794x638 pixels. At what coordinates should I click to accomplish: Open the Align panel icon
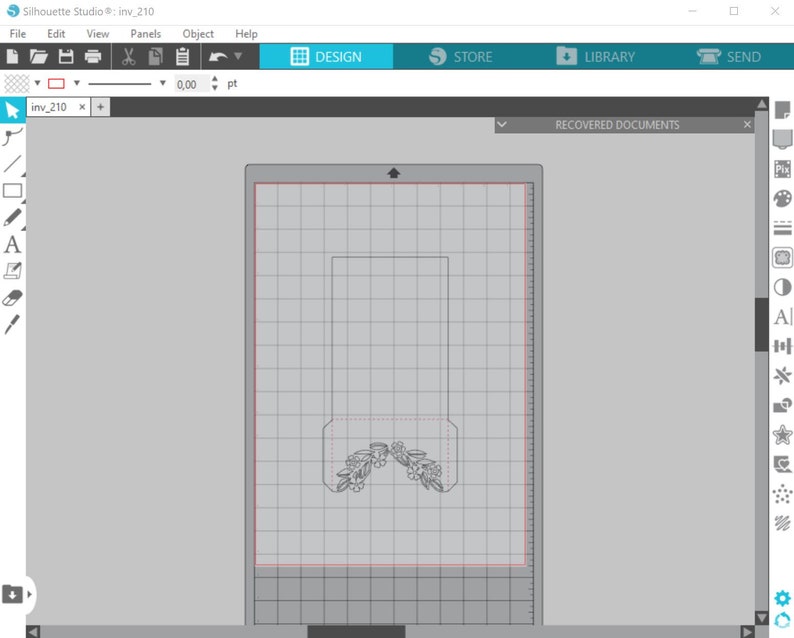tap(782, 346)
